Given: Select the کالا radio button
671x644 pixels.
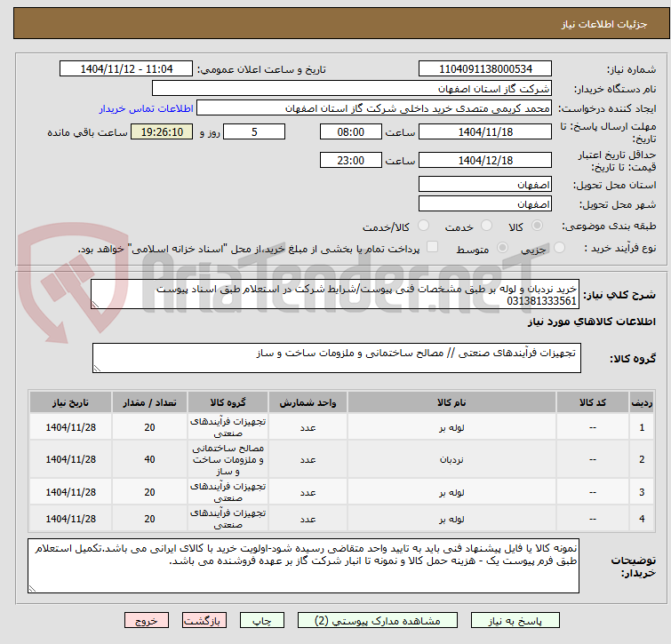Looking at the screenshot, I should click(x=537, y=226).
